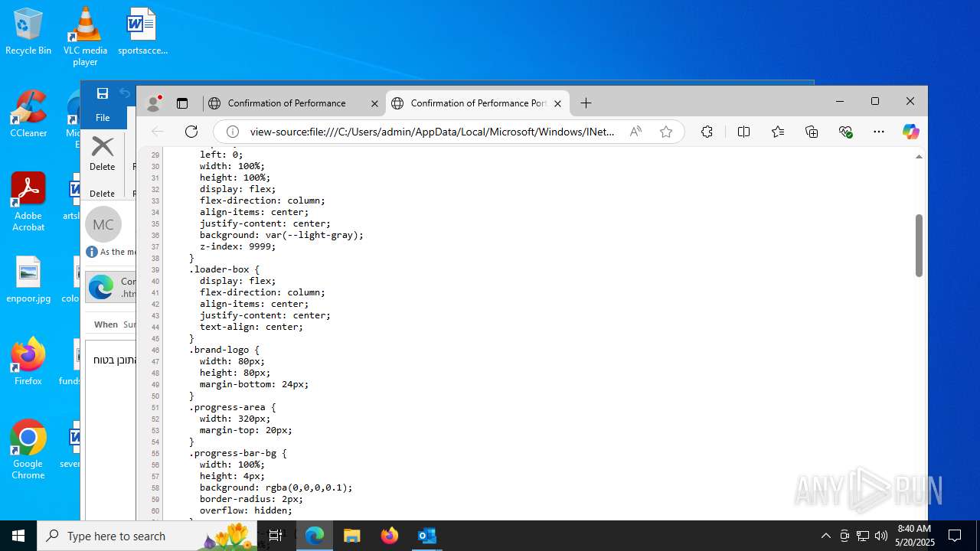Screen dimensions: 980x551
Task: Close the active view-source tab
Action: coord(557,103)
